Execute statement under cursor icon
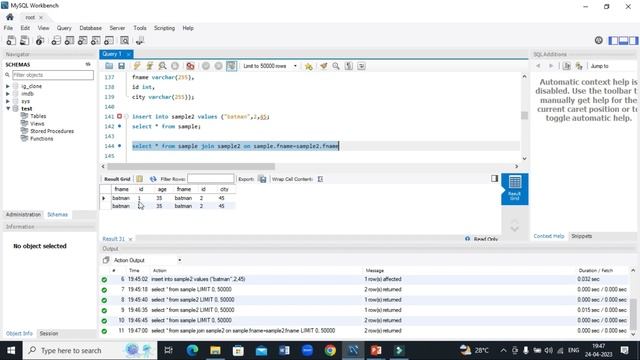The width and height of the screenshot is (640, 360). [150, 66]
